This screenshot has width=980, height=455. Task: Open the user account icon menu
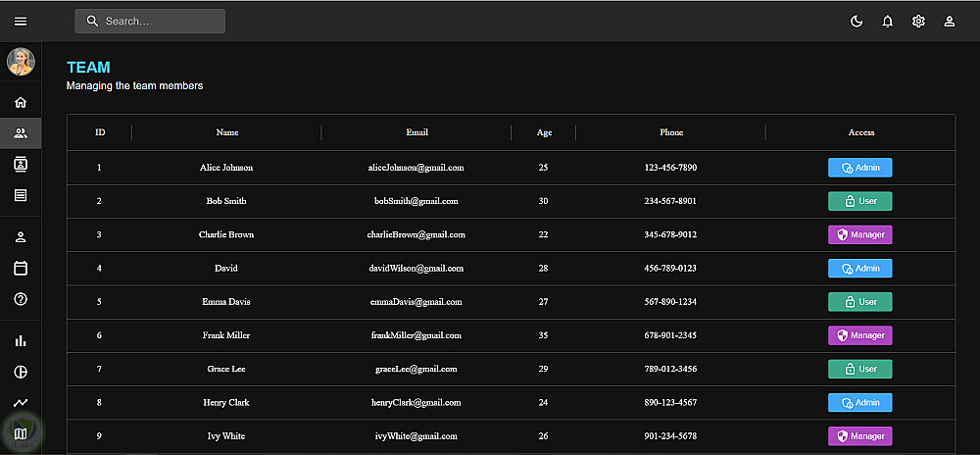coord(949,22)
